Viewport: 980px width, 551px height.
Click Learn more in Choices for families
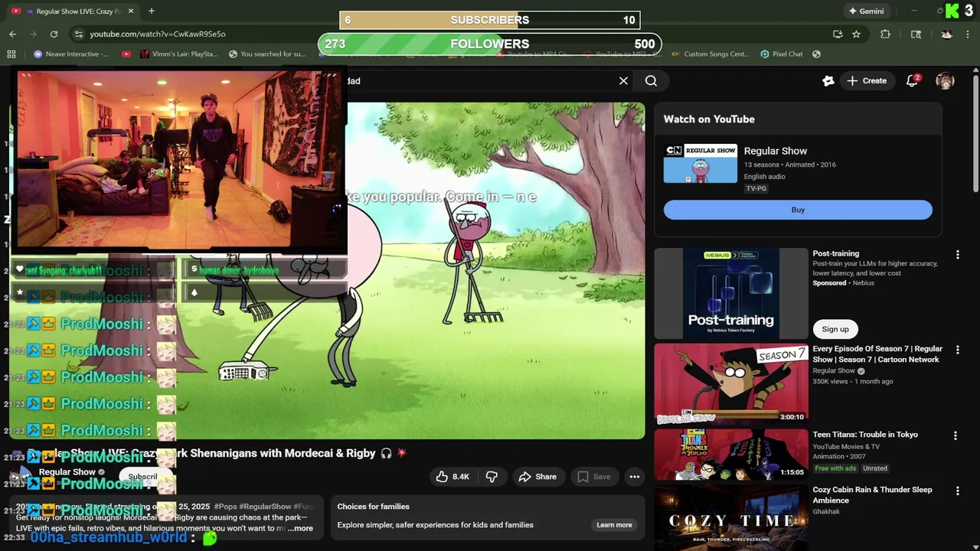[614, 525]
